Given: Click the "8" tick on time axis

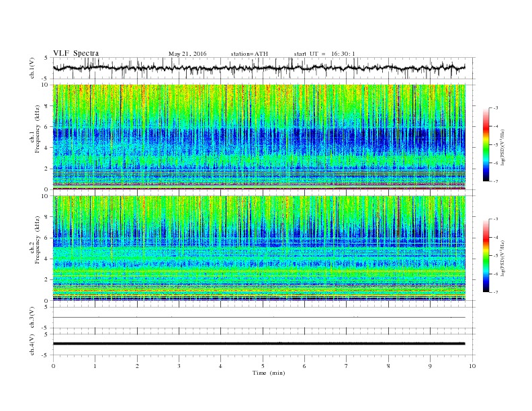Looking at the screenshot, I should [x=388, y=366].
